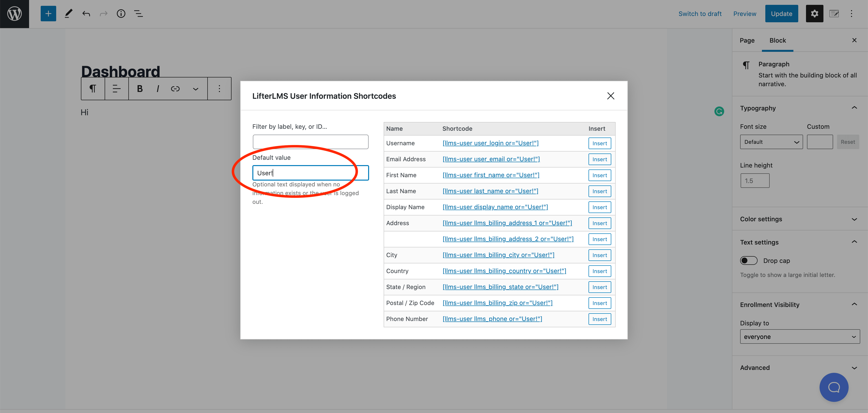Image resolution: width=868 pixels, height=413 pixels.
Task: Insert the Postal / Zip Code shortcode
Action: [x=599, y=303]
